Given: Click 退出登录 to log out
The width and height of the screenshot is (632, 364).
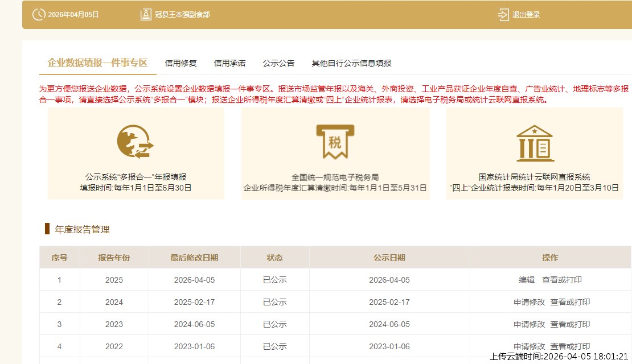Looking at the screenshot, I should click(526, 15).
